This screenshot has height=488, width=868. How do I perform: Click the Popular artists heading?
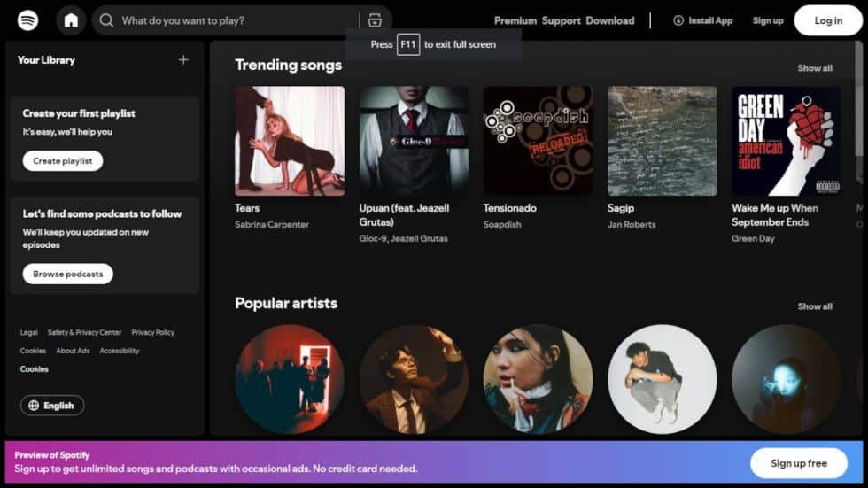[x=286, y=303]
